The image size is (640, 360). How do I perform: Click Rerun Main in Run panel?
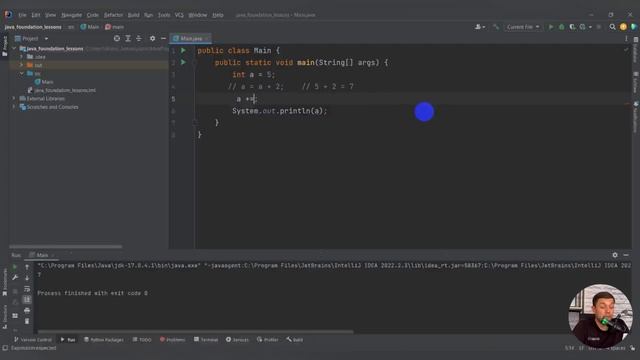(15, 267)
